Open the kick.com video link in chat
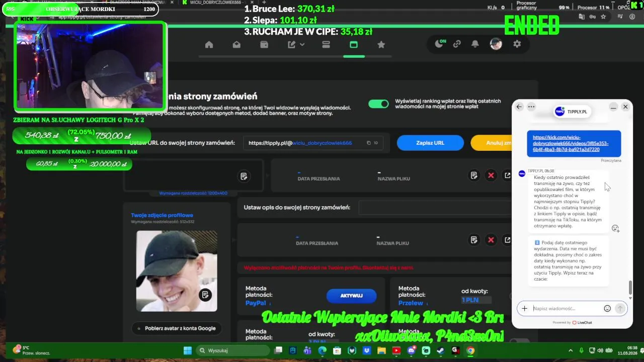 pos(571,143)
